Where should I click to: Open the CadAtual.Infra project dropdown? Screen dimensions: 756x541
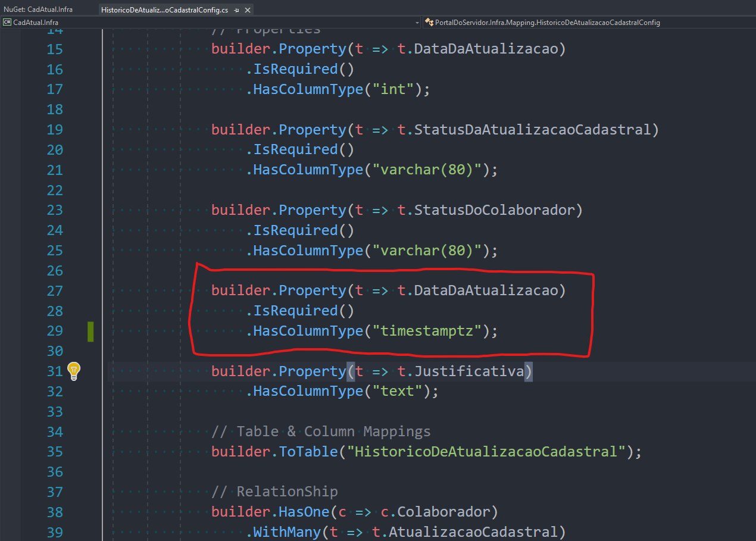[x=211, y=23]
